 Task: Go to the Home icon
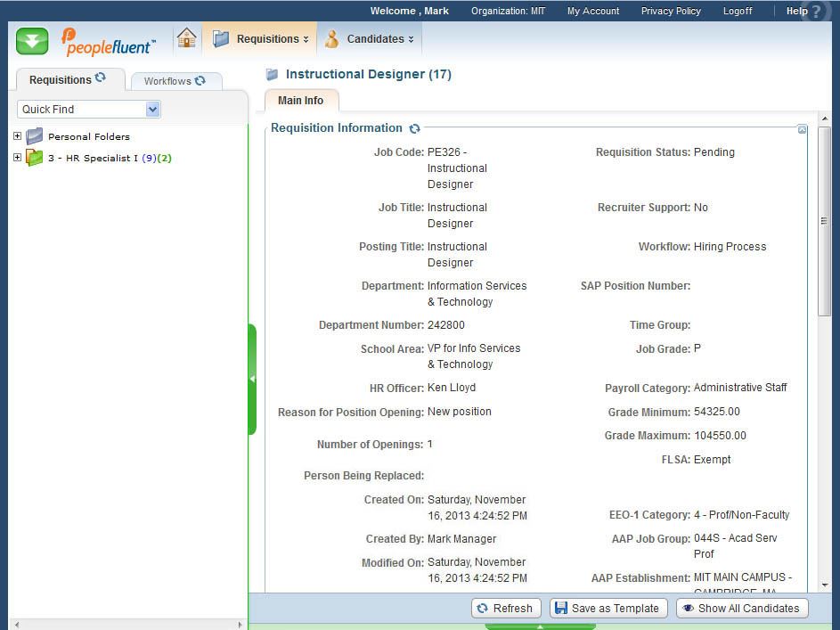(186, 38)
